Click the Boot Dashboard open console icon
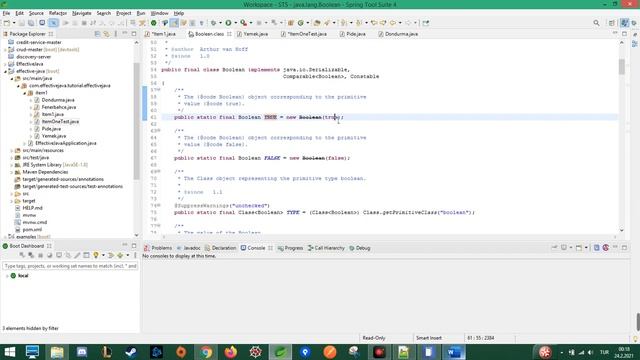Image resolution: width=640 pixels, height=360 pixels. 59,255
